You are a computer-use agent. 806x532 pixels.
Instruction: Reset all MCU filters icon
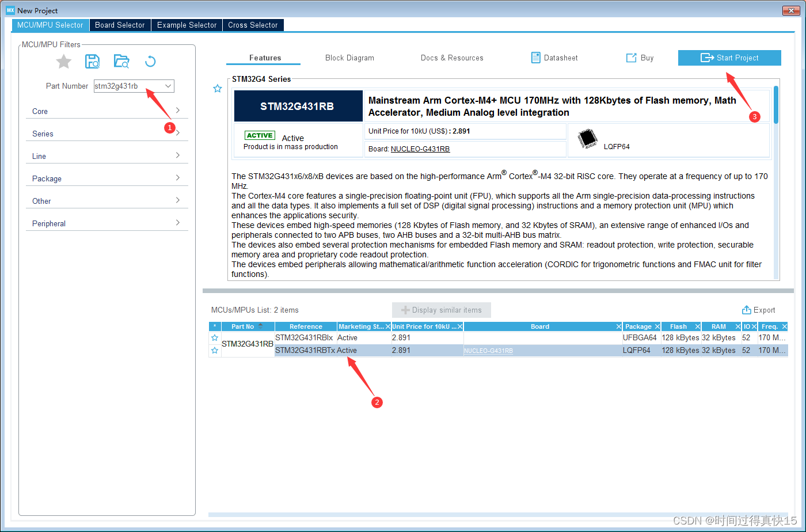point(150,62)
